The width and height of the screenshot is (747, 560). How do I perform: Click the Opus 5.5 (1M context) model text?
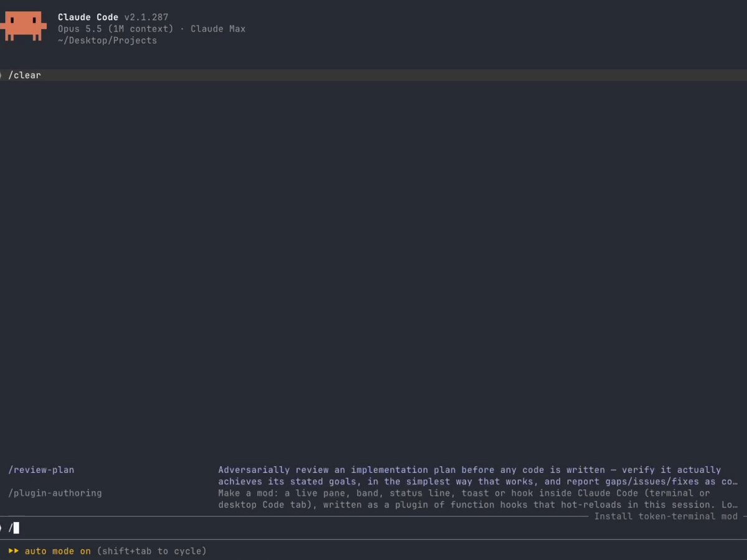pyautogui.click(x=116, y=29)
